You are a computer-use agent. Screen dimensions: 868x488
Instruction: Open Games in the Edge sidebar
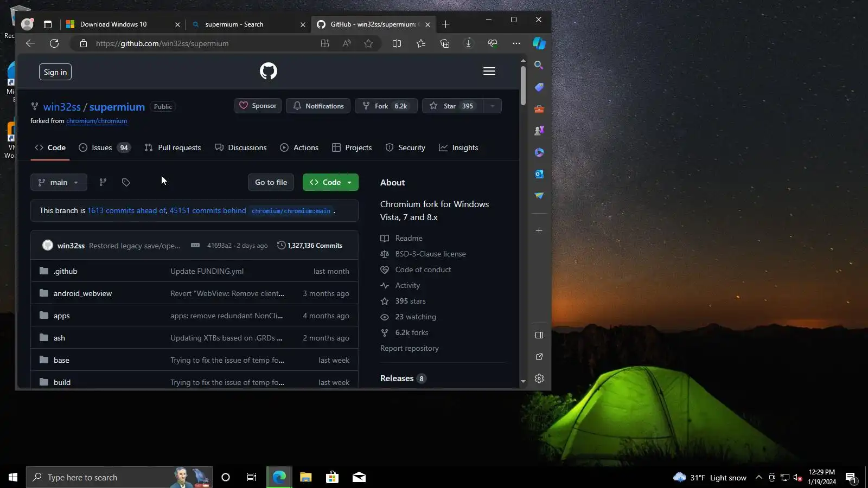click(539, 131)
